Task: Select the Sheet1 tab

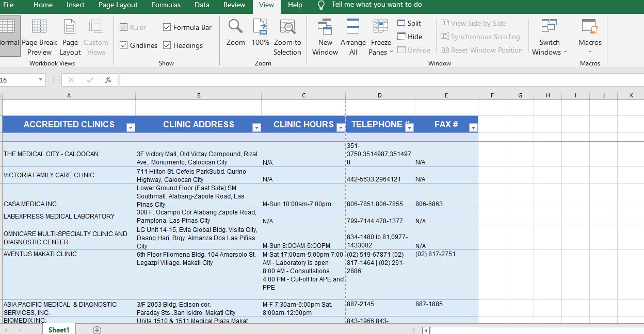Action: pos(59,330)
